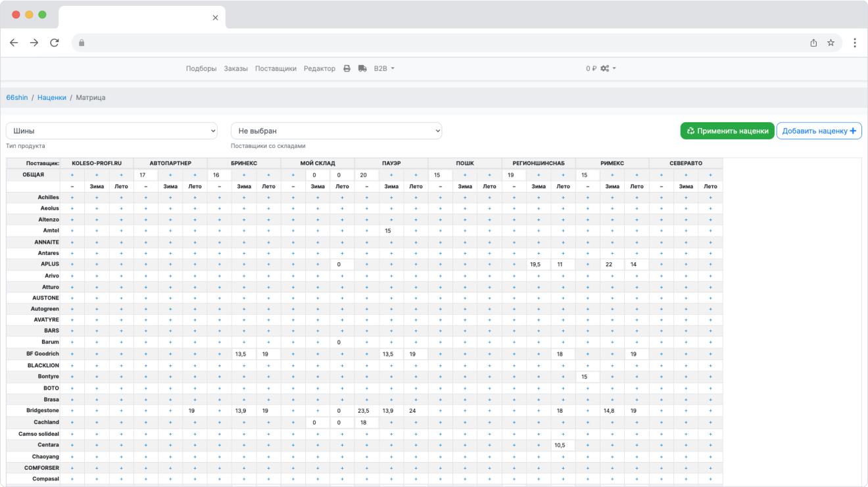Image resolution: width=868 pixels, height=487 pixels.
Task: Click the plus for BOTO under ПАУЭР Лето
Action: point(416,388)
